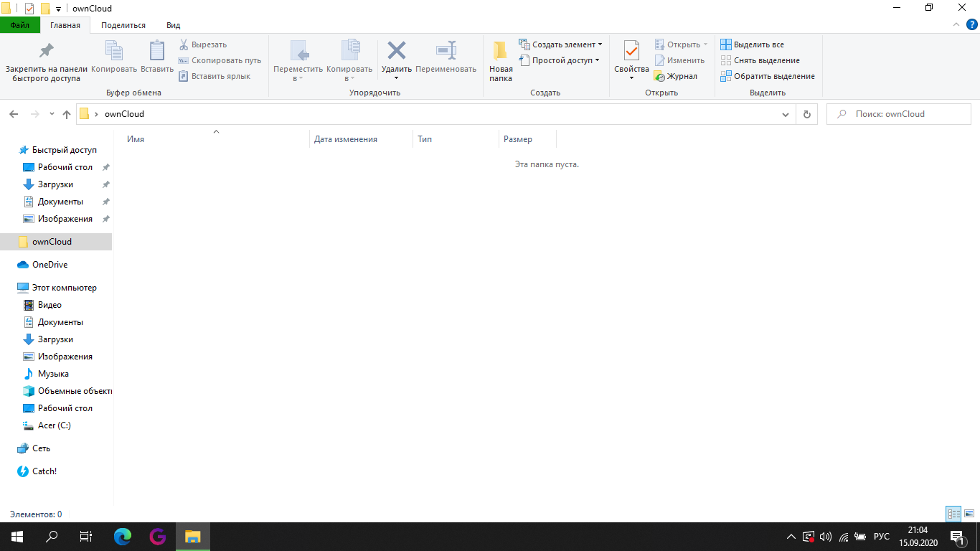Open Журнал history command
This screenshot has width=980, height=551.
[x=676, y=76]
